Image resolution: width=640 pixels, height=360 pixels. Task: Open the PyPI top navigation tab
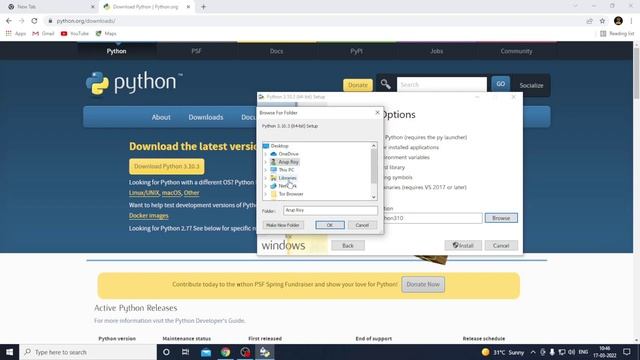356,51
